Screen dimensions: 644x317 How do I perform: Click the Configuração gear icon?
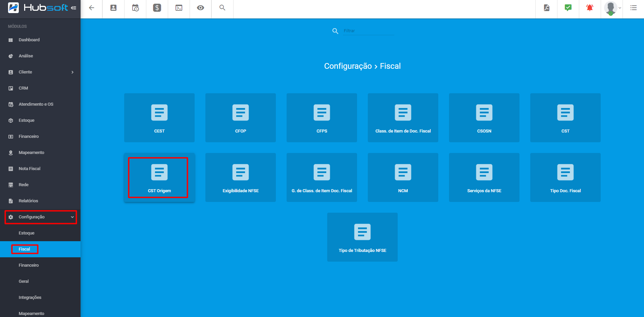11,217
